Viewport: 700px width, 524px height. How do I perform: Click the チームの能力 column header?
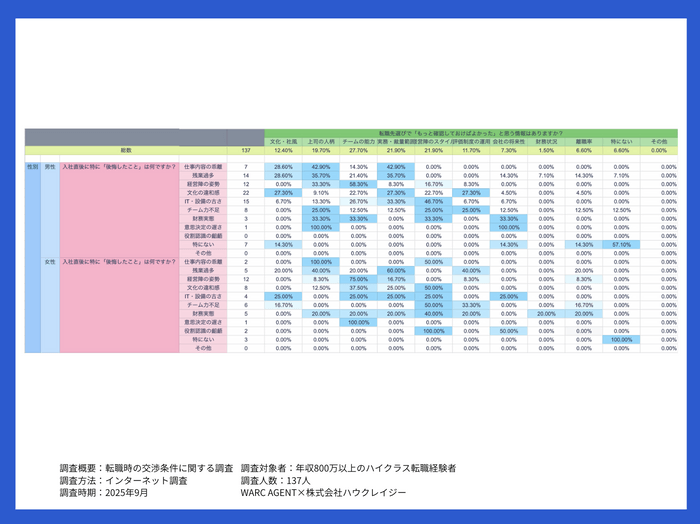(x=358, y=142)
